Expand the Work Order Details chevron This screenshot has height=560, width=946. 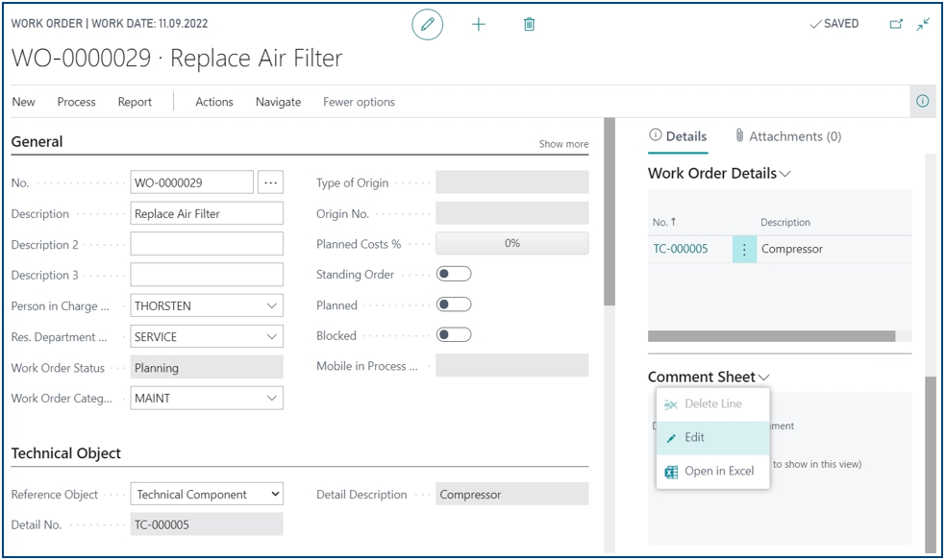pos(784,174)
